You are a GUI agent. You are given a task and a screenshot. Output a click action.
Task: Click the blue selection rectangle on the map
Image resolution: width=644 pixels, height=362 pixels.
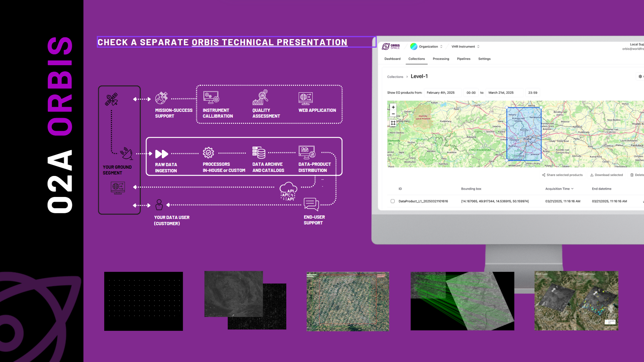[x=524, y=134]
